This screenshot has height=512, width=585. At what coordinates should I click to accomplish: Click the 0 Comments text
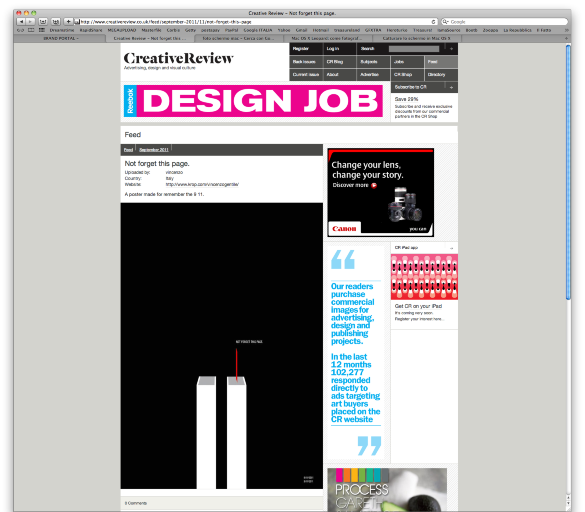pyautogui.click(x=136, y=503)
